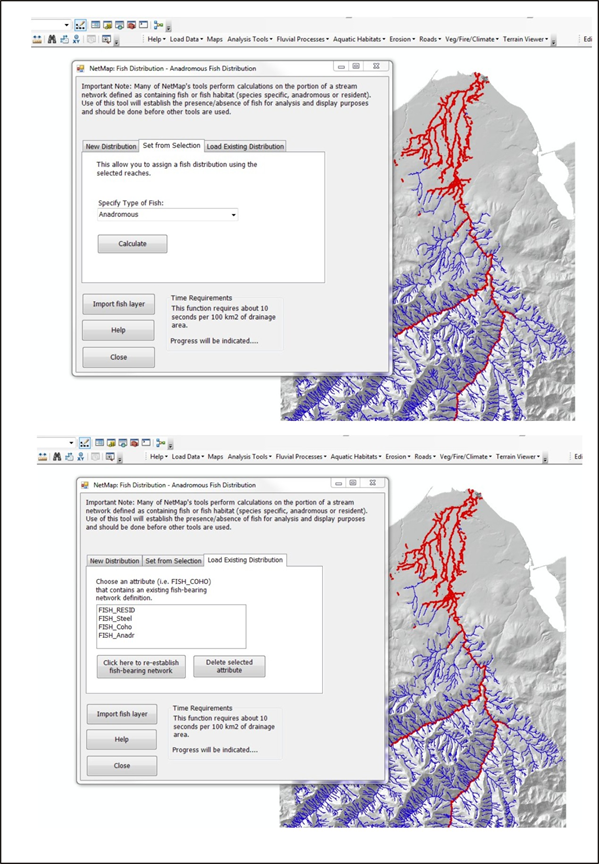Expand Erosion menu in top screenshot
599x864 pixels.
(x=402, y=39)
